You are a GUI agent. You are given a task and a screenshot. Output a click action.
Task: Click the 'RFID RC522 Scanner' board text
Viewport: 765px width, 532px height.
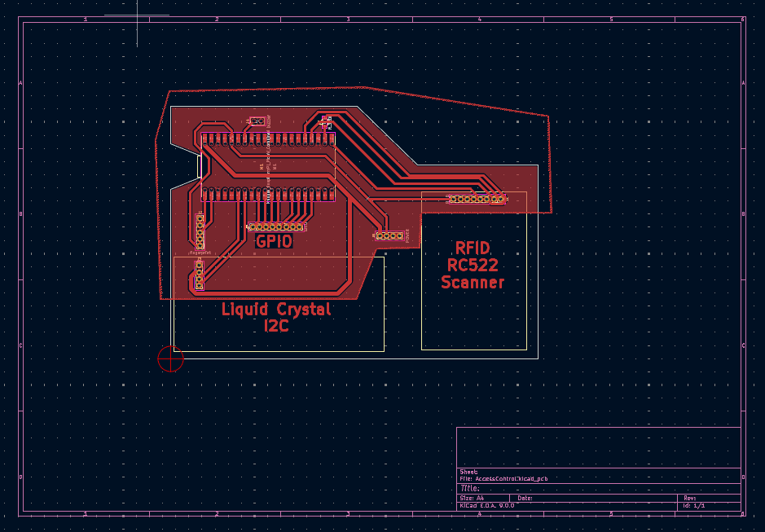pyautogui.click(x=473, y=265)
